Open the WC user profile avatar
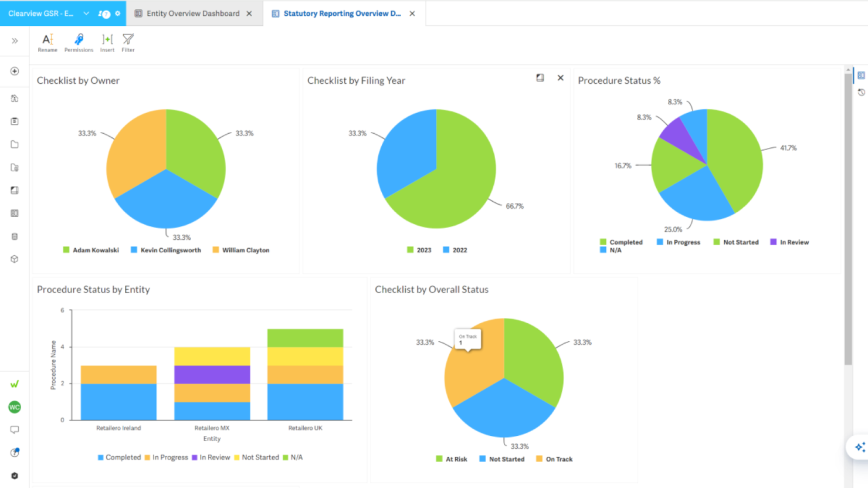The image size is (868, 488). (15, 407)
